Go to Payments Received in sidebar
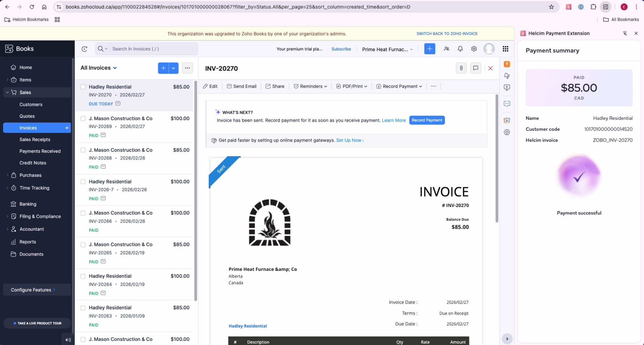The width and height of the screenshot is (644, 345). (40, 151)
